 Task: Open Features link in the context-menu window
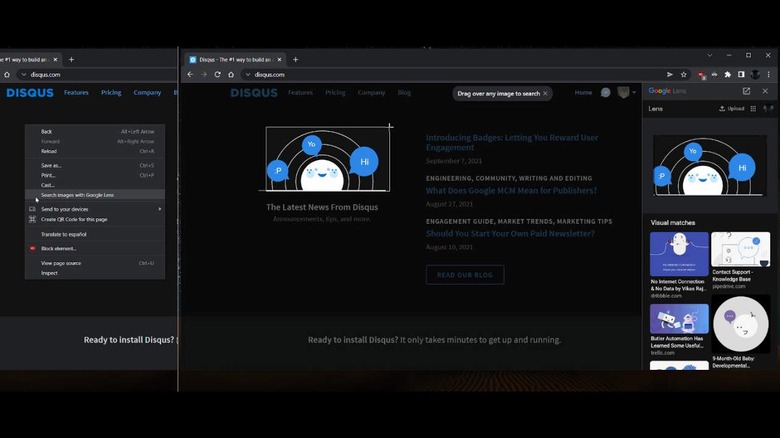(76, 93)
